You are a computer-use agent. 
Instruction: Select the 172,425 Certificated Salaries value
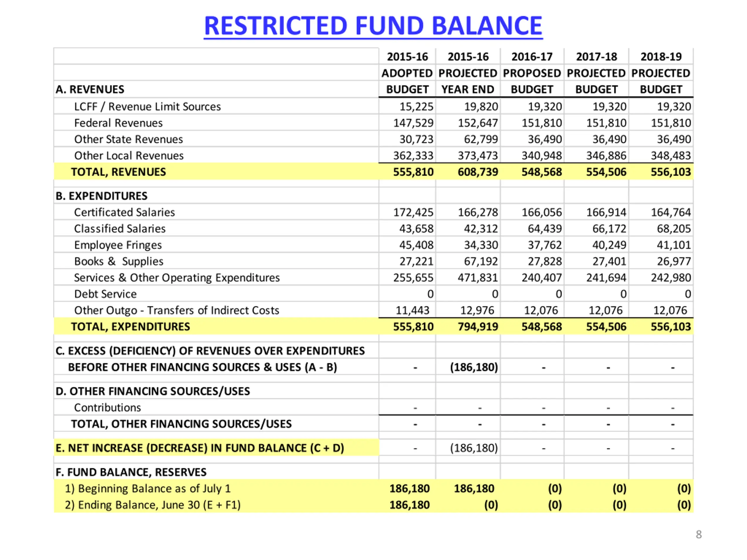413,212
